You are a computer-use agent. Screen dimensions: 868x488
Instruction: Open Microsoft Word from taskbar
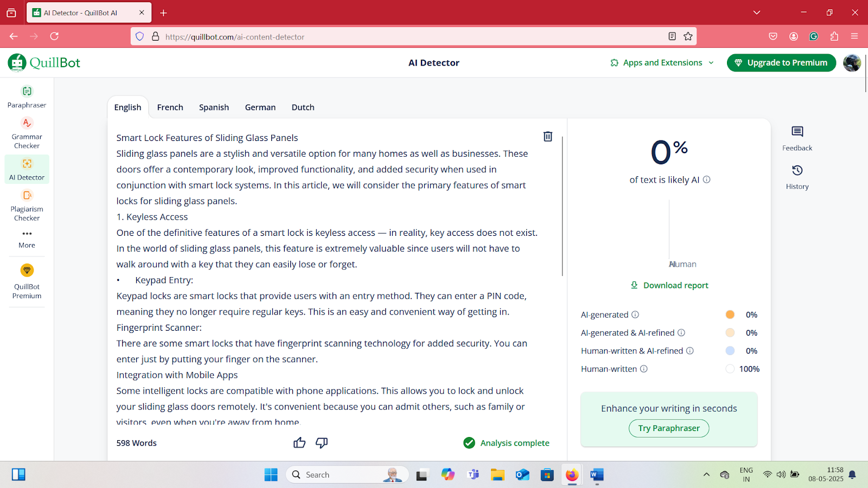click(597, 475)
